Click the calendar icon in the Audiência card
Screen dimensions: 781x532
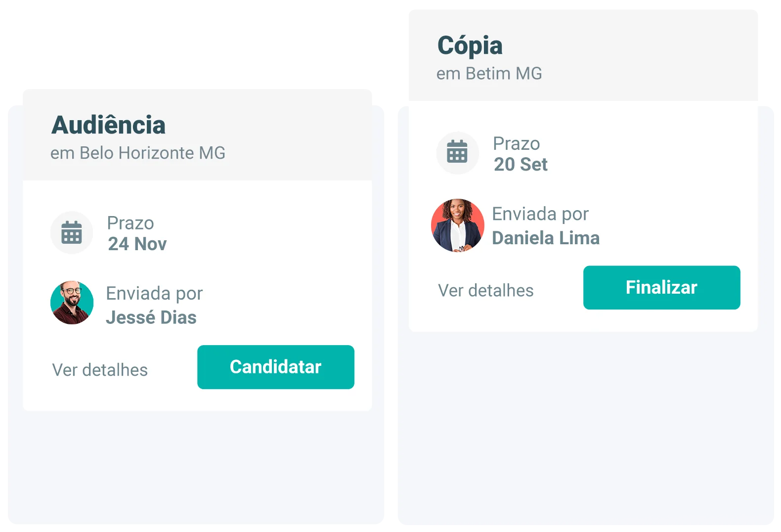tap(72, 233)
